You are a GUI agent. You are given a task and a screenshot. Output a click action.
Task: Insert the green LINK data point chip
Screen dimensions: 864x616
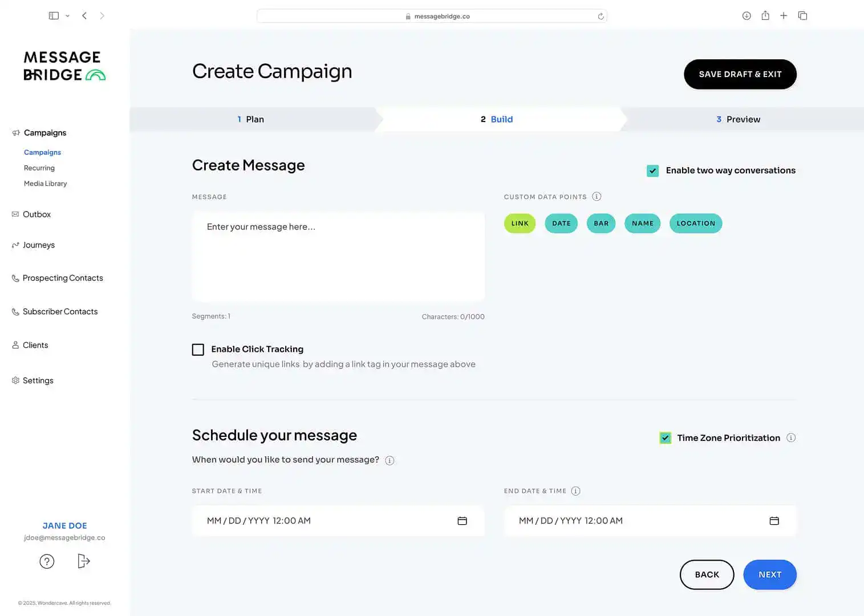click(x=520, y=224)
